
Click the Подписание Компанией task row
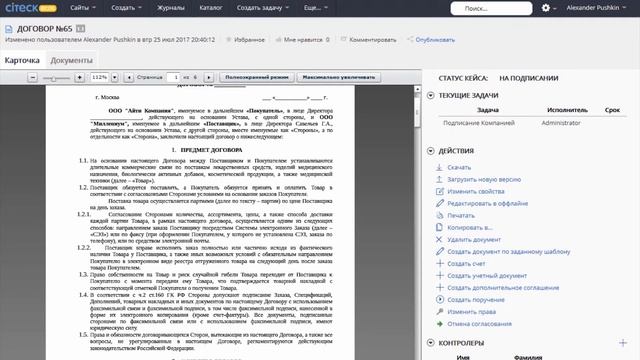pyautogui.click(x=531, y=123)
